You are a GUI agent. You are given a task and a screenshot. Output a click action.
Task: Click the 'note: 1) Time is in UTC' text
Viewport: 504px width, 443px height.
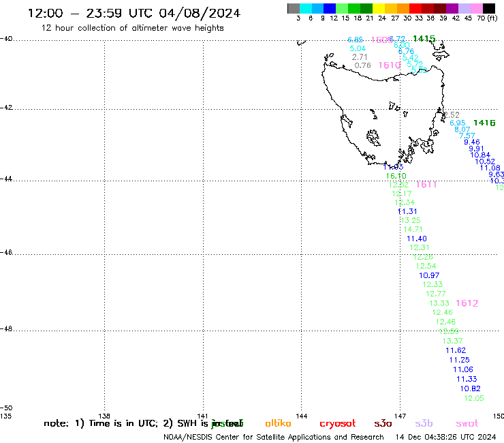click(101, 423)
